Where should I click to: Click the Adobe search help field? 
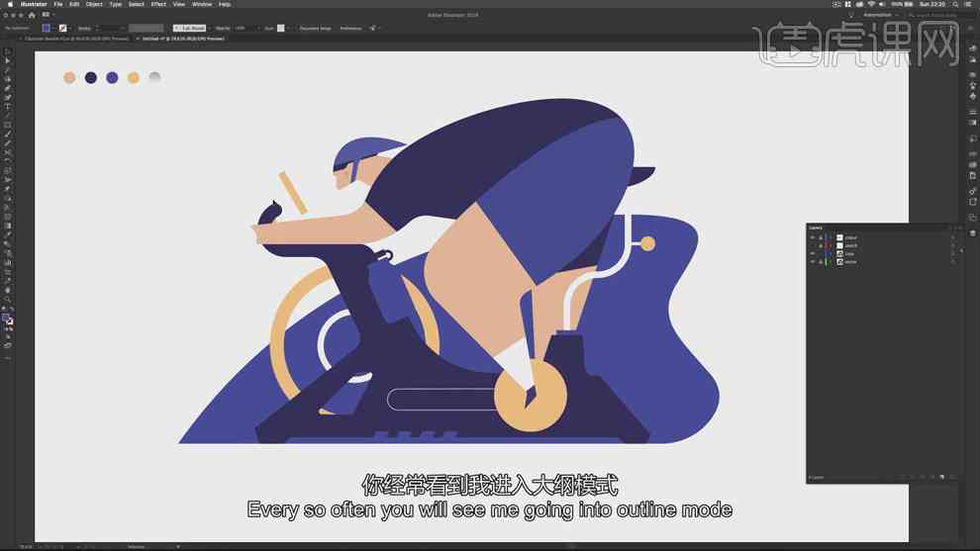[932, 15]
